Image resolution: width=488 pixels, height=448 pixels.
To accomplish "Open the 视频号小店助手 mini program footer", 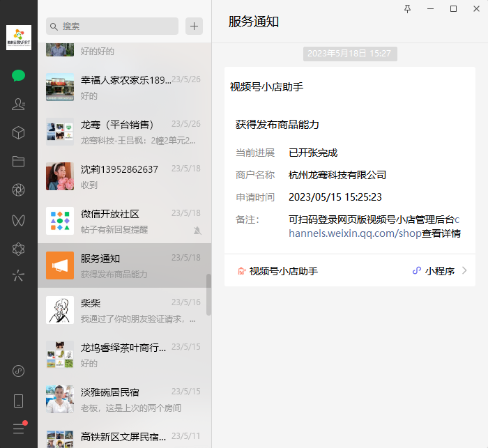I will click(350, 270).
